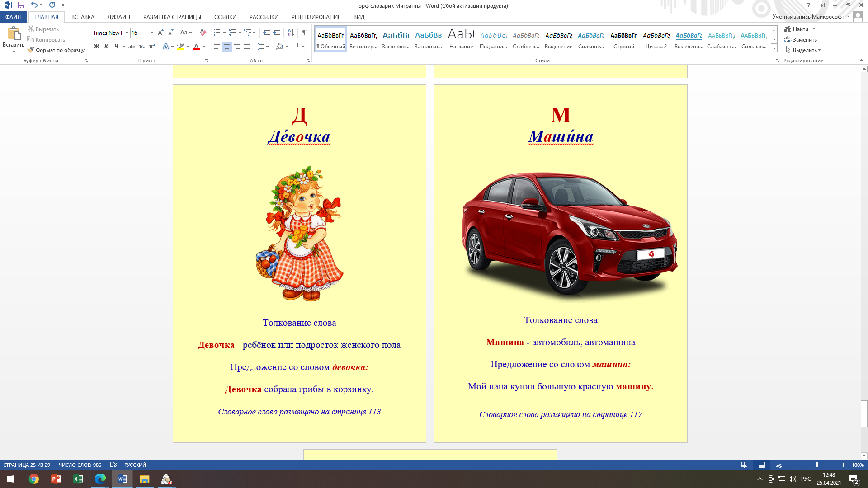Screen dimensions: 868x488
Task: Expand the styles gallery more arrow
Action: pos(774,48)
